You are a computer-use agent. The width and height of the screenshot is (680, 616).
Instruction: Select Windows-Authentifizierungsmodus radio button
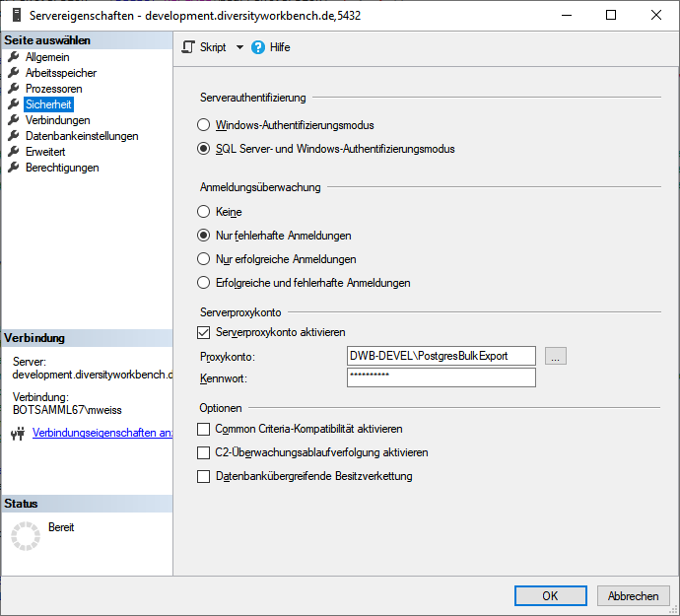(x=203, y=125)
